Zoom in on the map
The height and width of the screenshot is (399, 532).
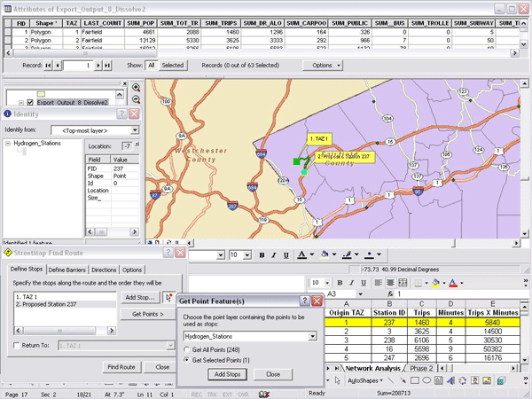click(x=136, y=88)
